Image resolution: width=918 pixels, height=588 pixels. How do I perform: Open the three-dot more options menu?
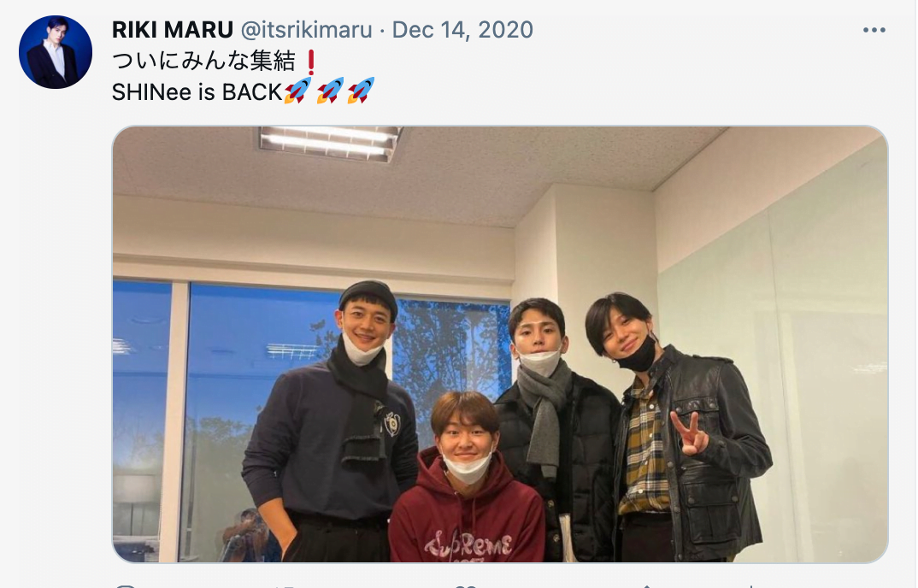click(x=874, y=30)
